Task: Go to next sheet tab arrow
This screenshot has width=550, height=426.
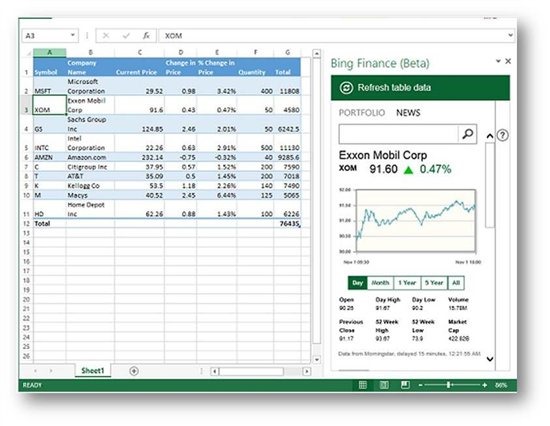Action: (51, 371)
